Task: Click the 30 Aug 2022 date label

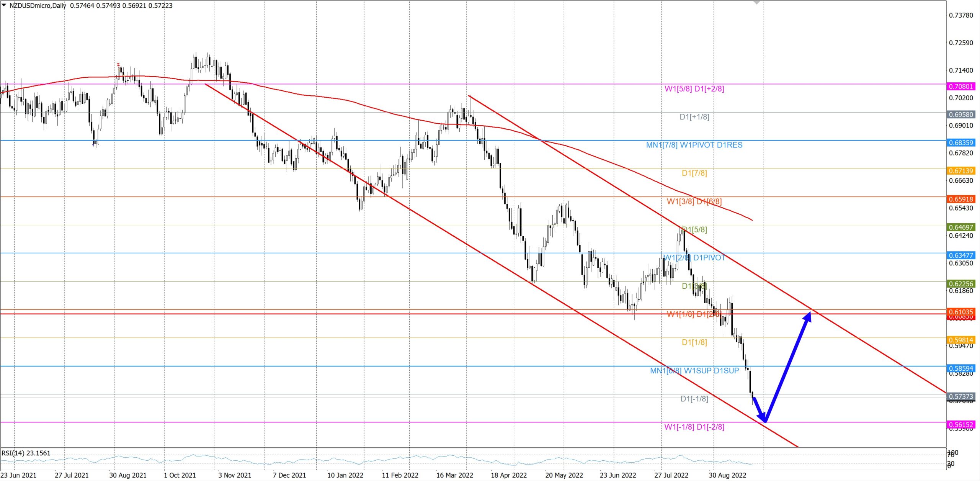Action: pos(727,475)
